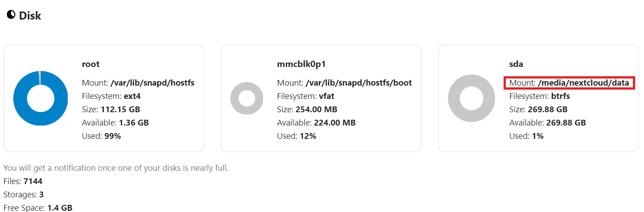
Task: Click the disk nearly full notification text
Action: [116, 168]
